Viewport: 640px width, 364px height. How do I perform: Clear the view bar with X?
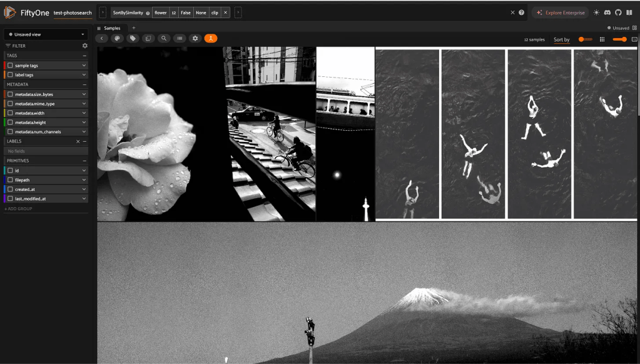[512, 13]
